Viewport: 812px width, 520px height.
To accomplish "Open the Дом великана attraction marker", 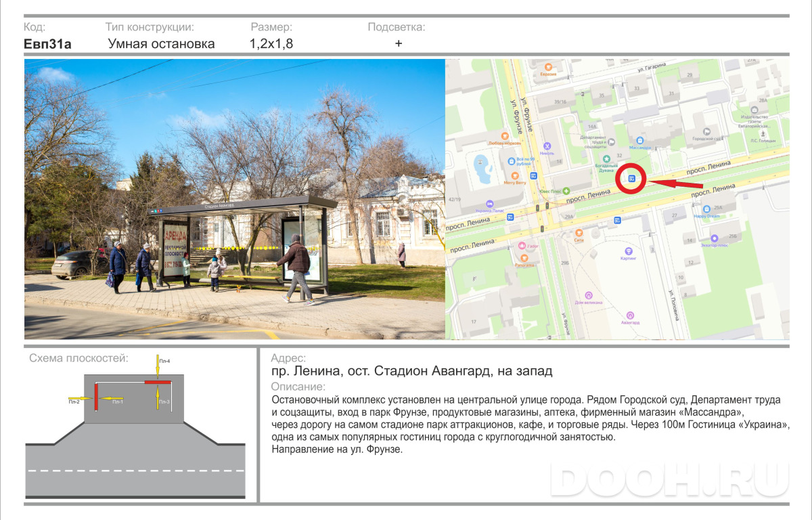I will click(588, 295).
